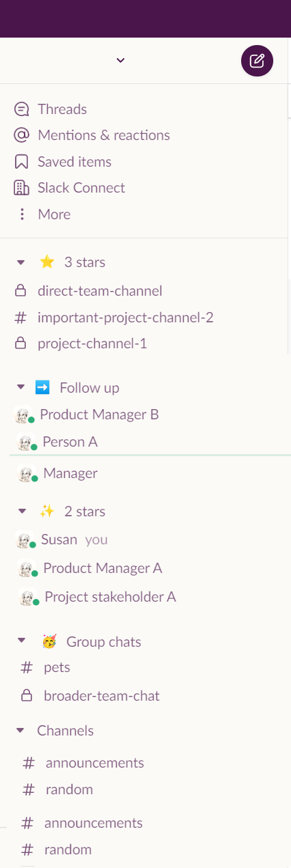The width and height of the screenshot is (291, 868).
Task: Collapse the Group chats section
Action: (x=21, y=642)
